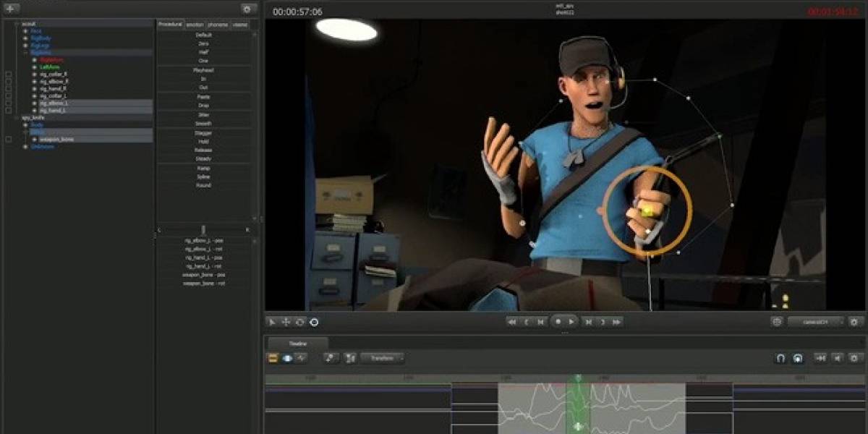This screenshot has height=434, width=868.
Task: Go to the next clip edge
Action: coord(589,322)
